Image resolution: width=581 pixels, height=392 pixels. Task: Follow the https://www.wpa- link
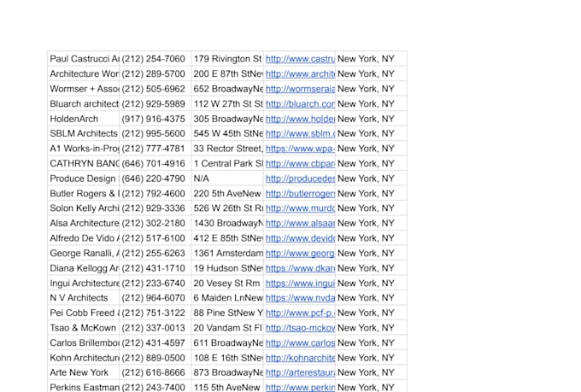[300, 149]
